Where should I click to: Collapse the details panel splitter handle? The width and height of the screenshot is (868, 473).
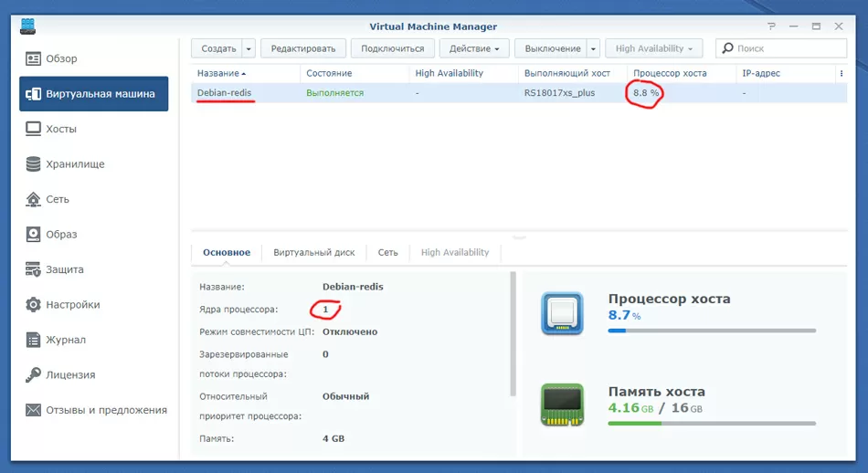tap(519, 236)
